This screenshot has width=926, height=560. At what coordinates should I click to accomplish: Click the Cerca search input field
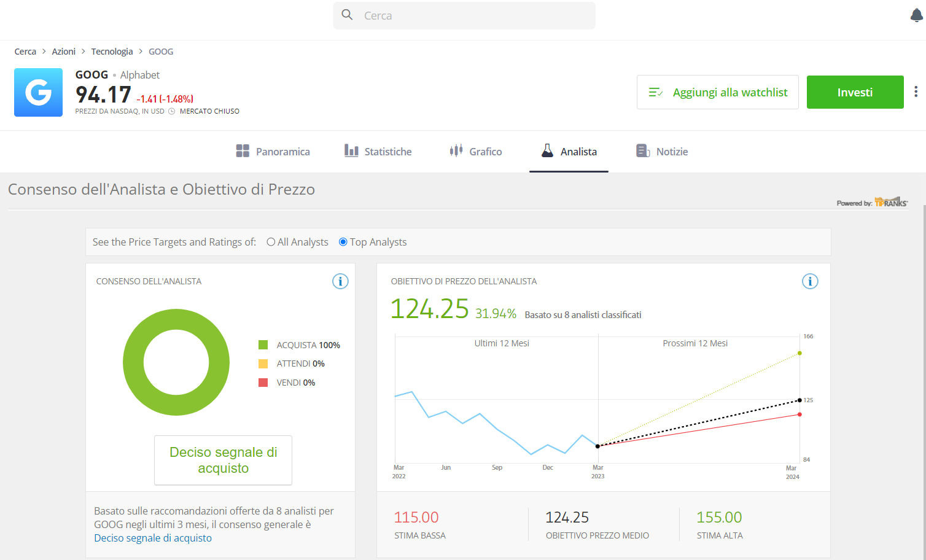tap(464, 15)
